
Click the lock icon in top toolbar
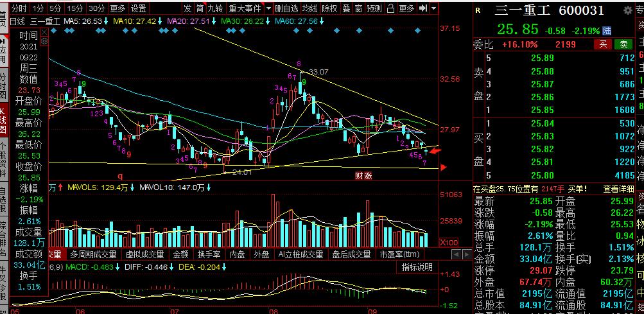click(x=391, y=8)
